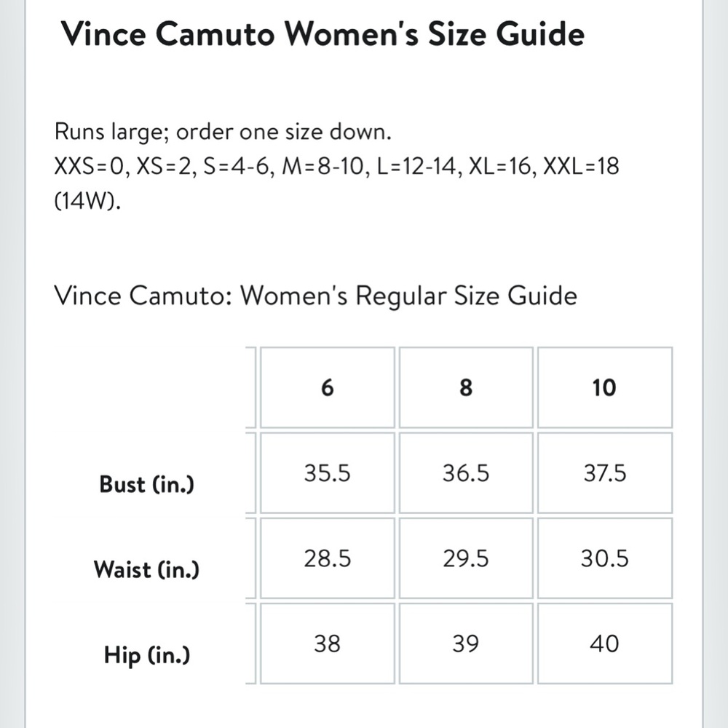Click the 36.5 bust cell
728x728 pixels.
pos(466,473)
